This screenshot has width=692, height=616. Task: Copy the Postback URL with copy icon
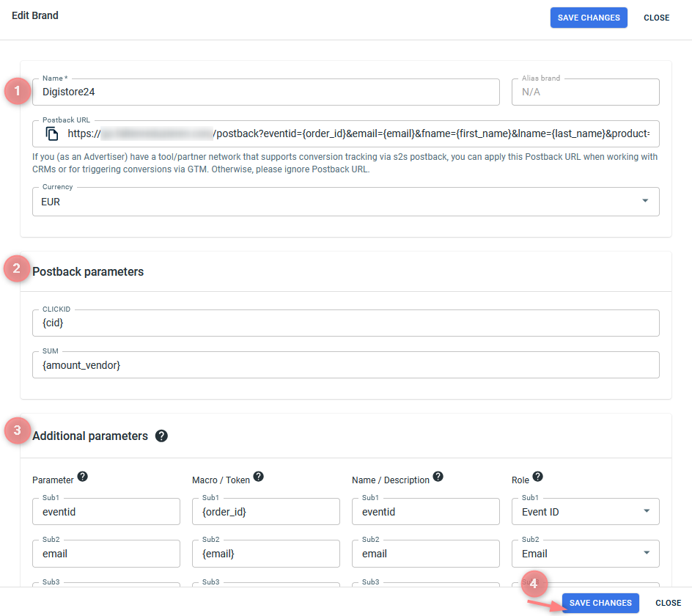click(x=52, y=133)
